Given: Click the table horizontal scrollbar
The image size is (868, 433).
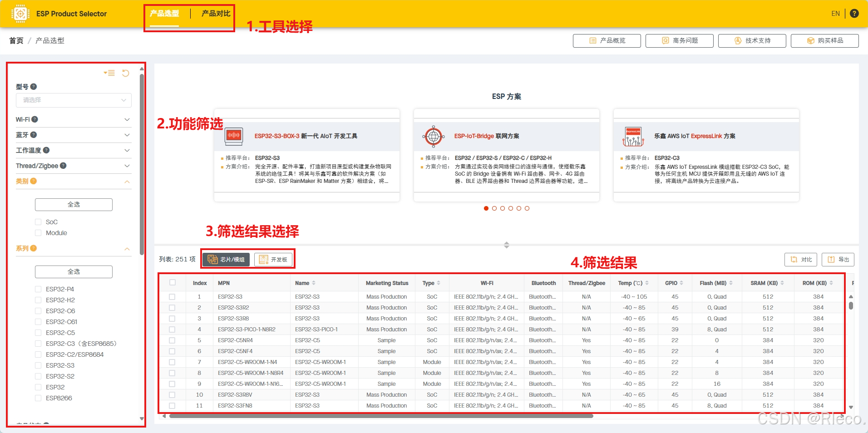Looking at the screenshot, I should tap(381, 416).
